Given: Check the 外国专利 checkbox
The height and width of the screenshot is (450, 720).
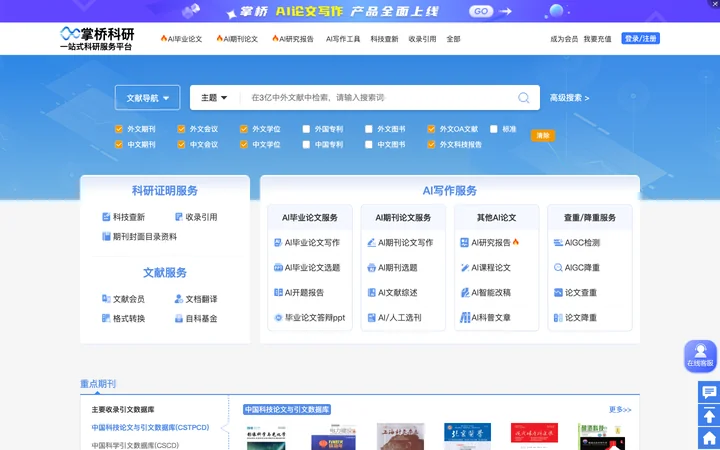Looking at the screenshot, I should [x=306, y=129].
